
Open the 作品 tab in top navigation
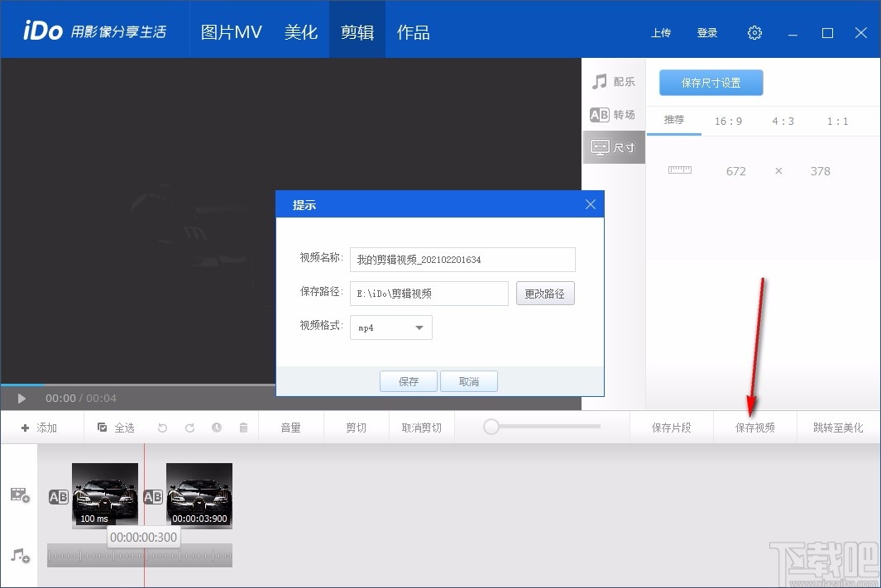tap(413, 31)
